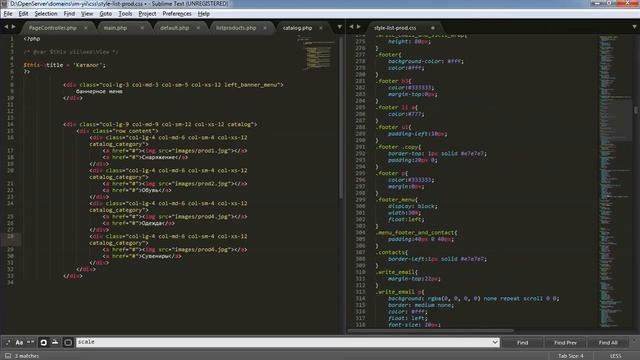The height and width of the screenshot is (360, 640).
Task: Close the default.php tab
Action: [x=198, y=28]
